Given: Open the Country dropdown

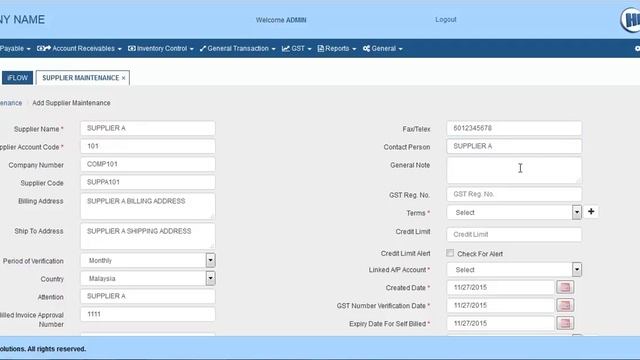Looking at the screenshot, I should pos(210,278).
